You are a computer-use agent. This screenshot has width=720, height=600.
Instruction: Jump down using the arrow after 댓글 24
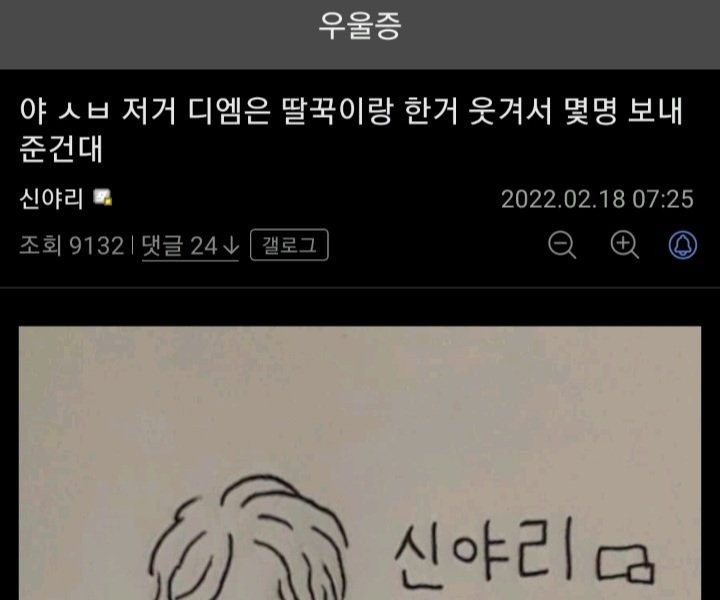[231, 246]
